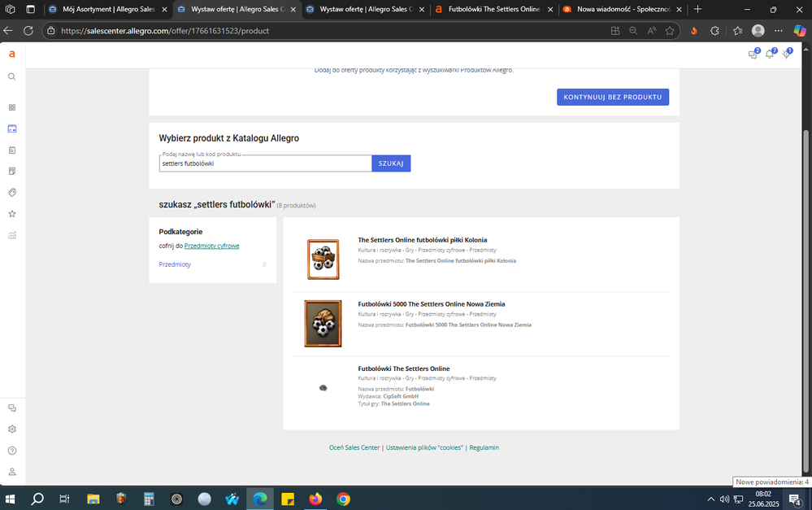
Task: Open Windows Start menu
Action: tap(10, 499)
